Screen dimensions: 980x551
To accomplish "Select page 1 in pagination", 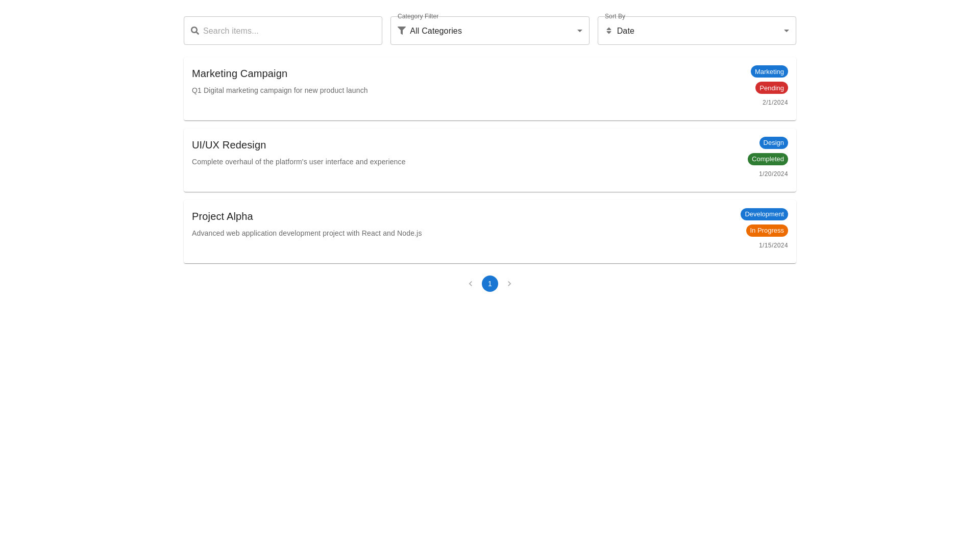I will (x=489, y=284).
